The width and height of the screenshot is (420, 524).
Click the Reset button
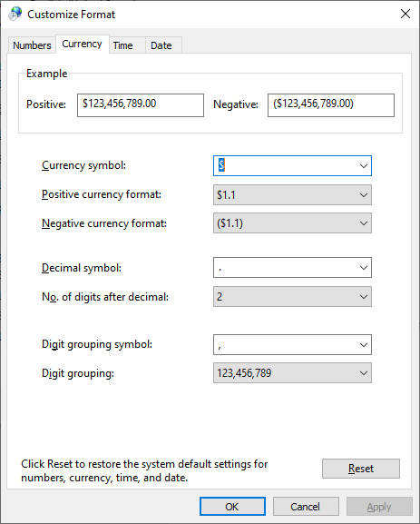pos(360,469)
